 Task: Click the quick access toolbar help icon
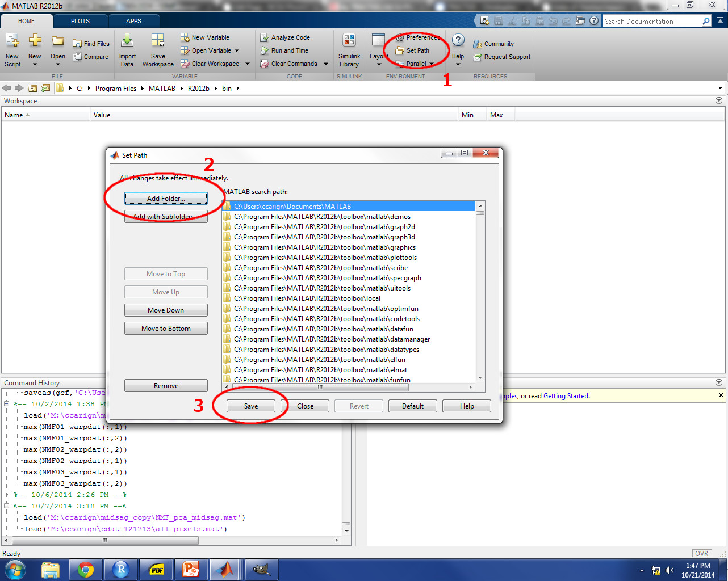pyautogui.click(x=594, y=21)
